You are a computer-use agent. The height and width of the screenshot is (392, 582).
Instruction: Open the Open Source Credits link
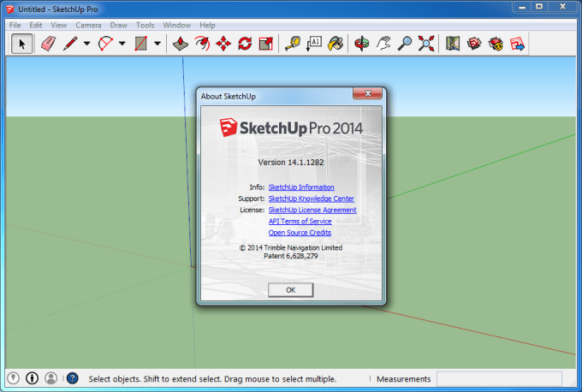pyautogui.click(x=300, y=233)
